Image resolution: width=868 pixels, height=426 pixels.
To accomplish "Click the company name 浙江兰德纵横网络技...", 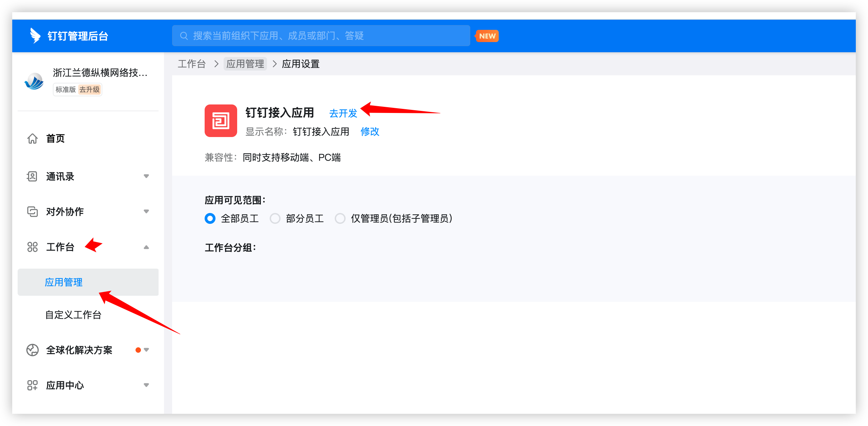I will tap(100, 73).
